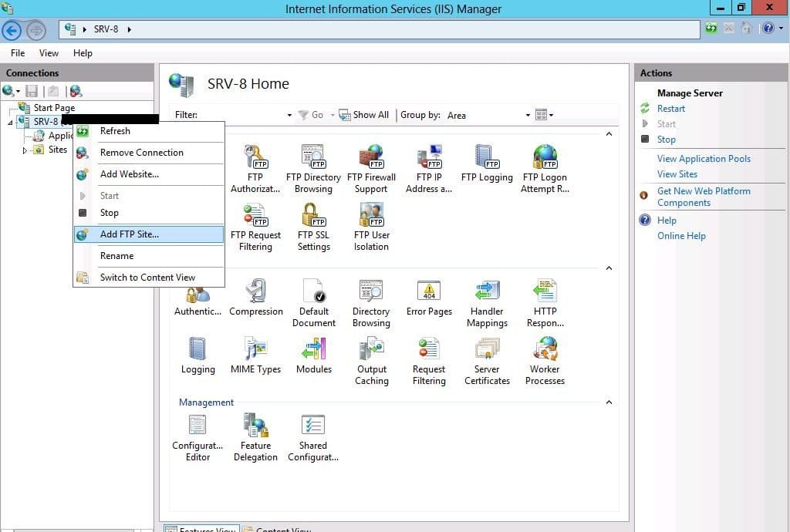The image size is (790, 532).
Task: Open FTP Request Filtering feature
Action: (255, 227)
